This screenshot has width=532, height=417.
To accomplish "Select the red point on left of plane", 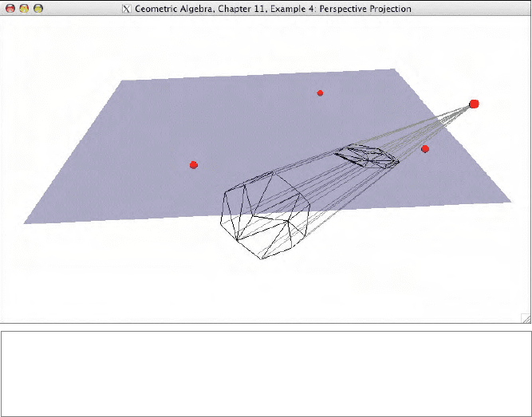I will [x=194, y=165].
